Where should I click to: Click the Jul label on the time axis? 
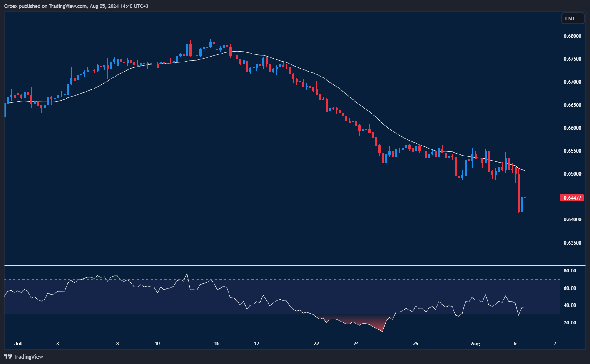coord(18,344)
